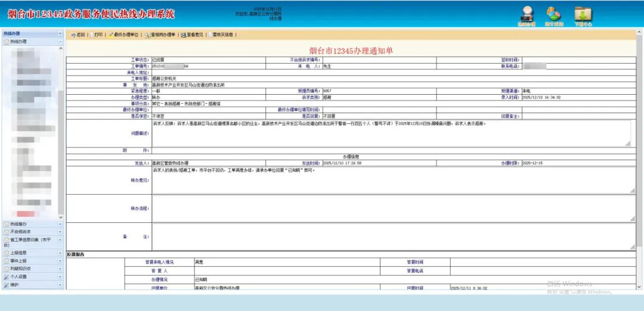Collapse the left sidebar with double-arrow icon
This screenshot has height=311, width=644.
(x=60, y=33)
